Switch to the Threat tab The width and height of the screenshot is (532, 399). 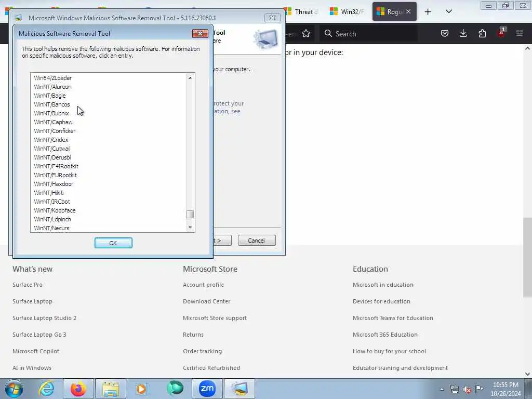click(x=302, y=12)
